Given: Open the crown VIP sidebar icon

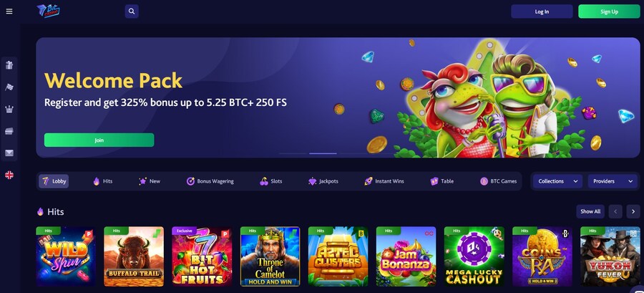Looking at the screenshot, I should pos(9,110).
